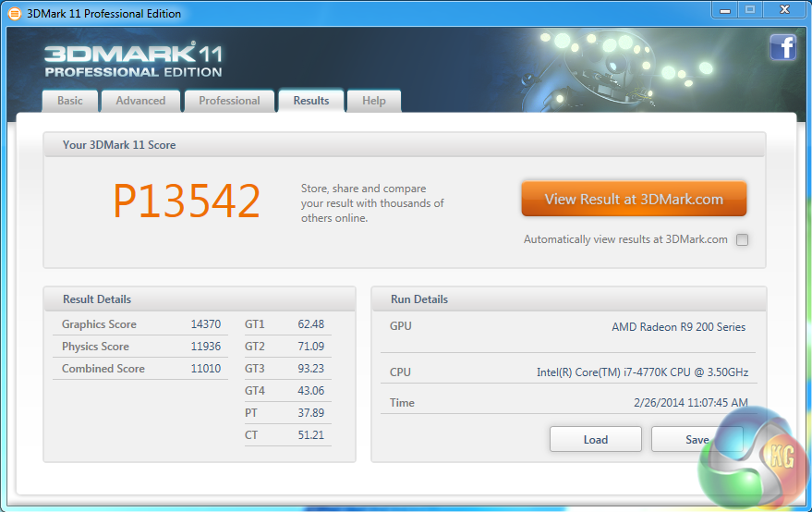
Task: Click the Run Details panel header
Action: [569, 299]
